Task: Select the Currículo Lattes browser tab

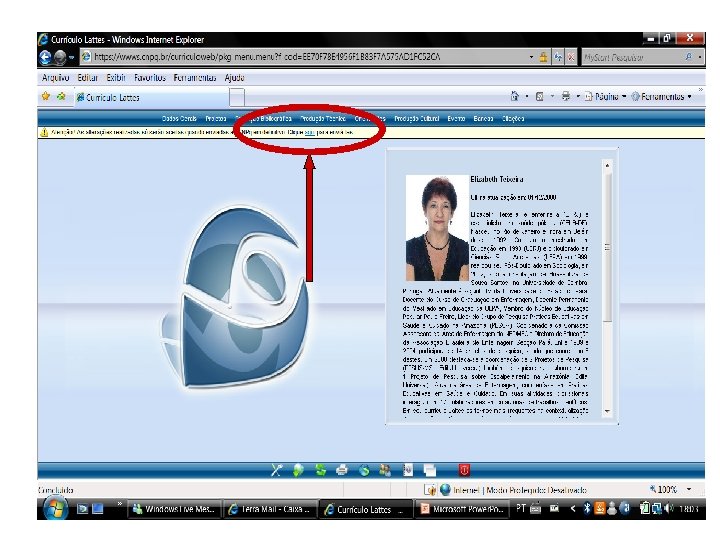Action: click(x=152, y=97)
